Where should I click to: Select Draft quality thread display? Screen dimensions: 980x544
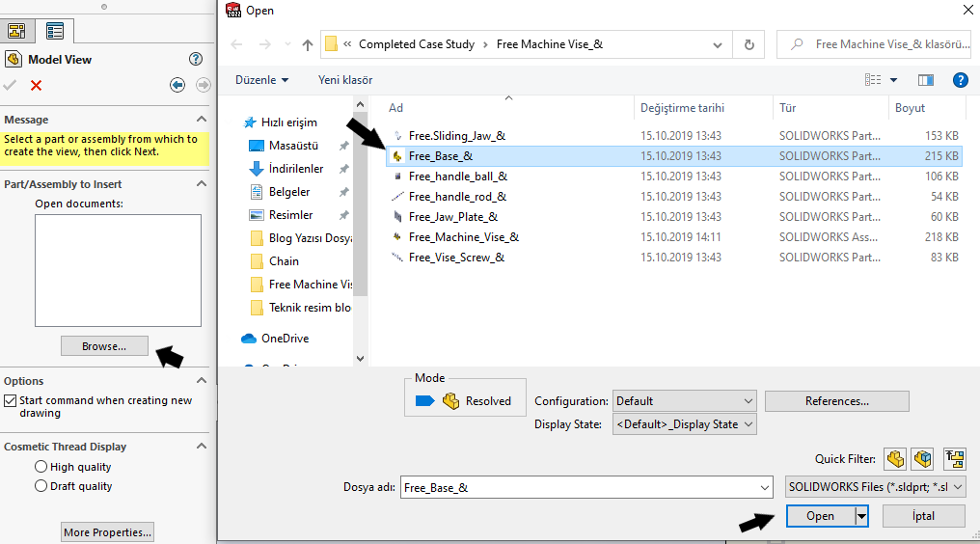pyautogui.click(x=41, y=486)
